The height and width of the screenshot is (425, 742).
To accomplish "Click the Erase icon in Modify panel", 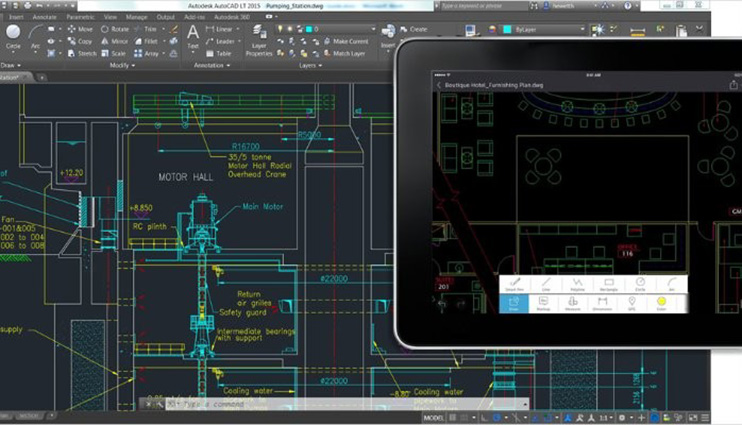I will [174, 29].
